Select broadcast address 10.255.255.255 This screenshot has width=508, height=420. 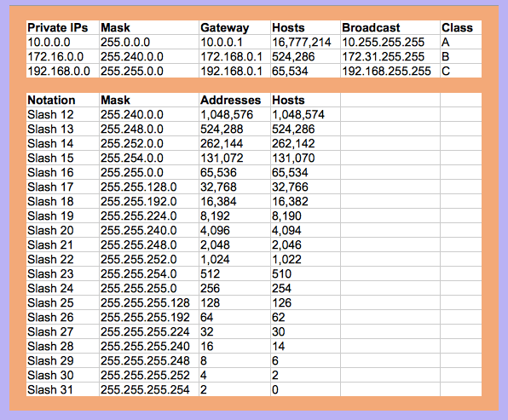[390, 42]
